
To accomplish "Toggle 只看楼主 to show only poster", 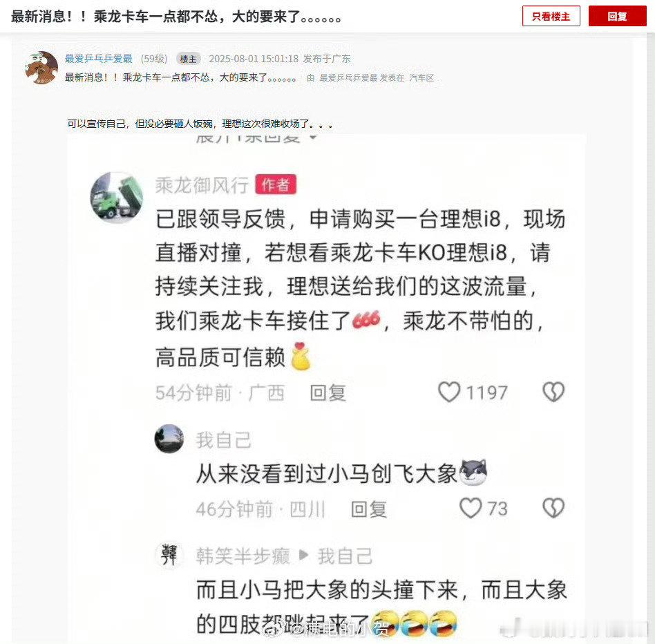I will (551, 17).
